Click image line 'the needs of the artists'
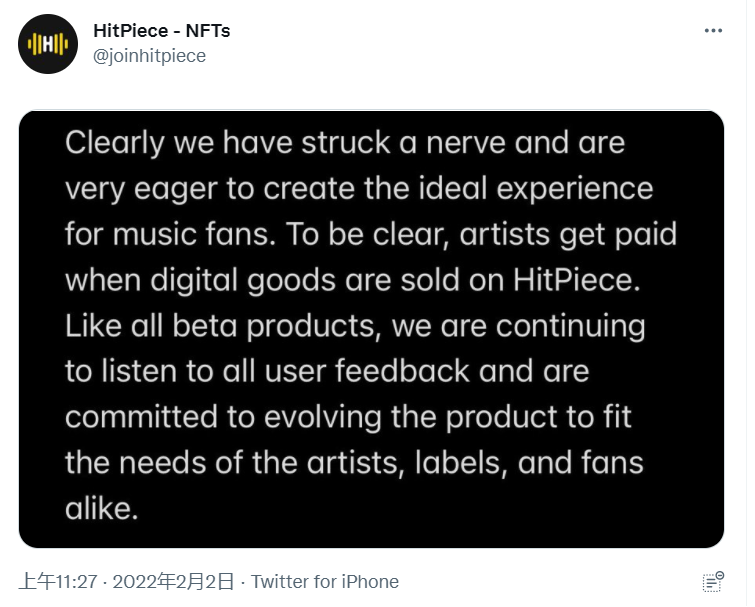755x607 pixels. (x=354, y=463)
